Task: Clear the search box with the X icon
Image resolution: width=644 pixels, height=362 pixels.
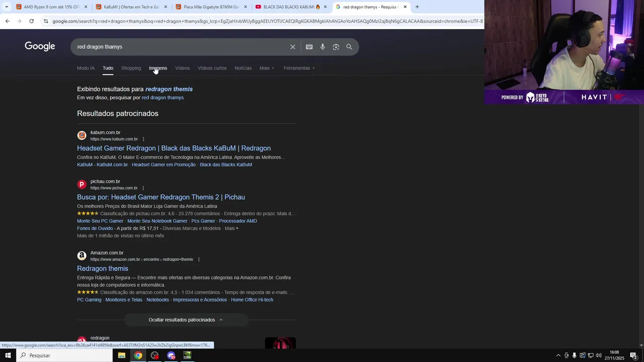Action: pyautogui.click(x=293, y=47)
